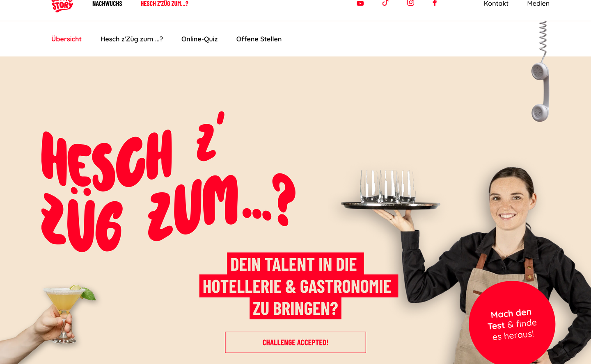Open the Facebook page icon

pos(435,3)
